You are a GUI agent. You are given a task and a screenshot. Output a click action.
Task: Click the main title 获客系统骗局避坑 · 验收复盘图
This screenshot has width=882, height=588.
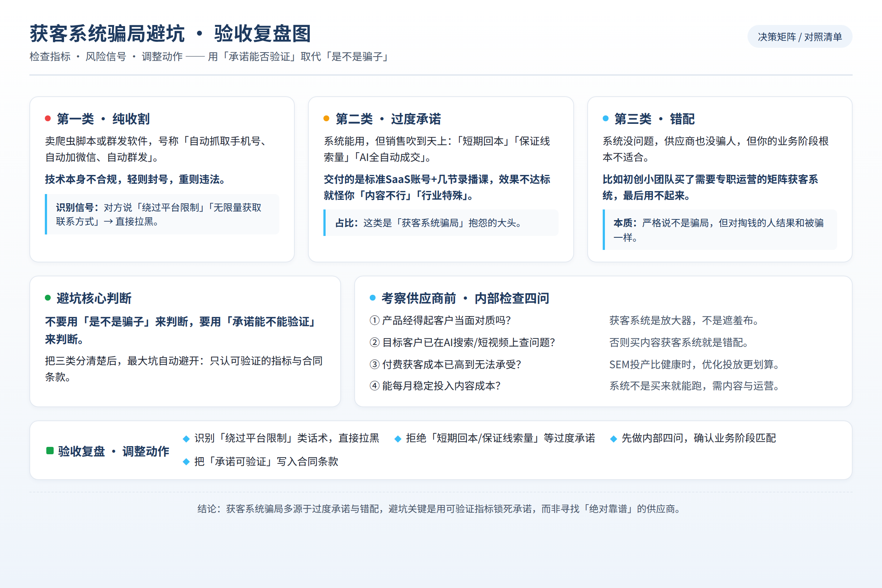(x=171, y=33)
